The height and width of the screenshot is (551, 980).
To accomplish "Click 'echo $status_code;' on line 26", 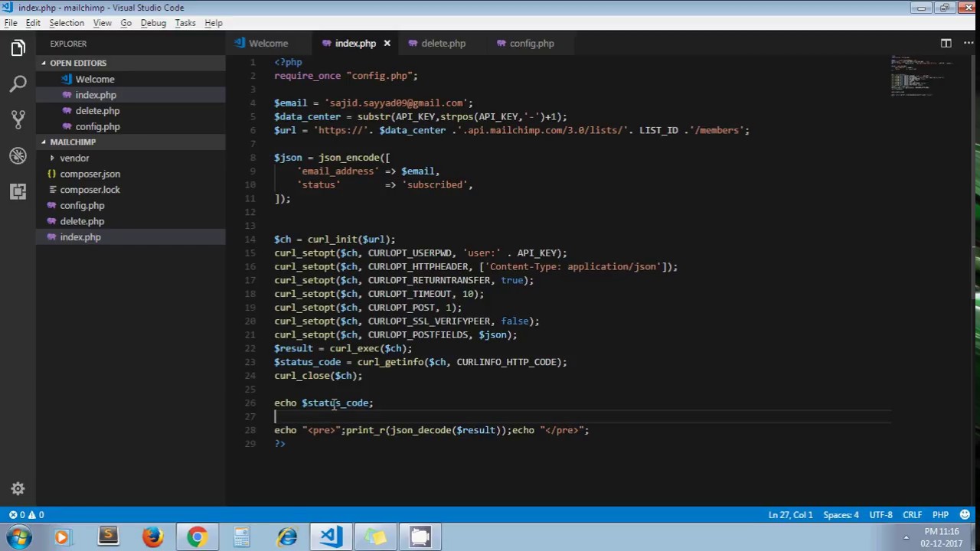I will pos(324,403).
